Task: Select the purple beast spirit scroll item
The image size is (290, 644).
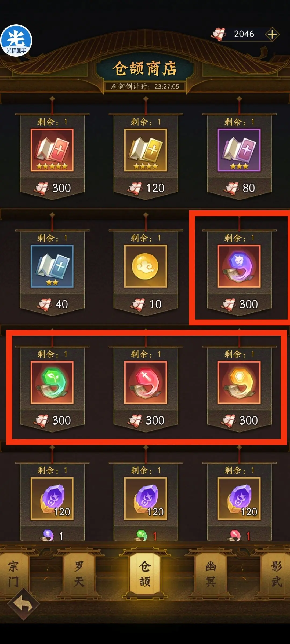Action: [x=239, y=266]
